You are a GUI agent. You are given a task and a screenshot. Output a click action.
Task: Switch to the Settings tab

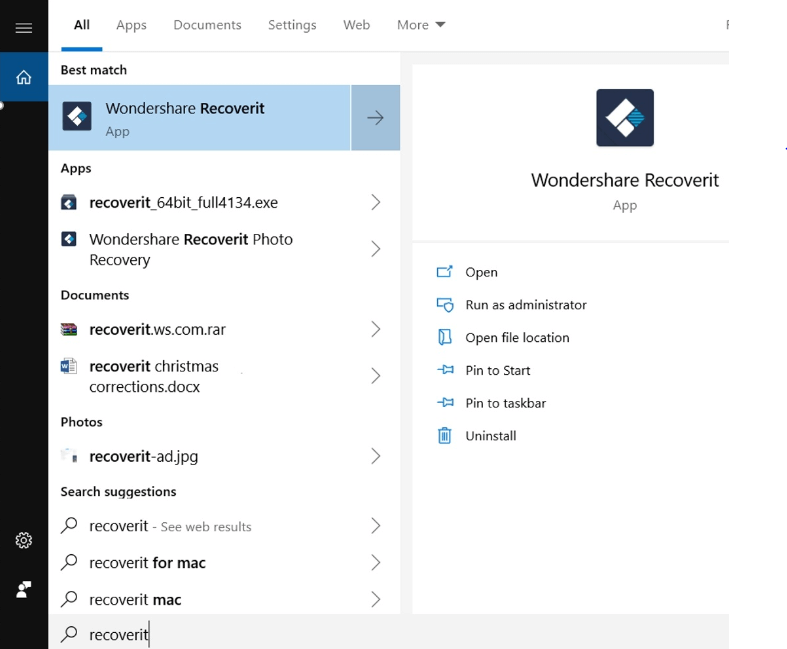coord(292,25)
